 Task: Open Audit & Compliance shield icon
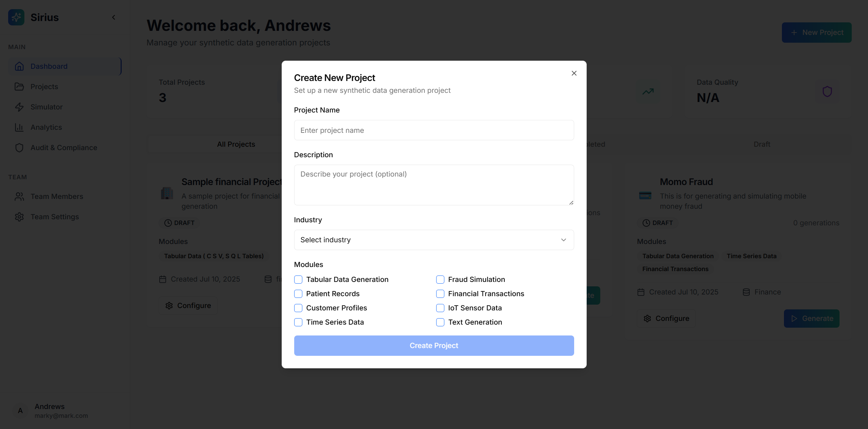(19, 148)
